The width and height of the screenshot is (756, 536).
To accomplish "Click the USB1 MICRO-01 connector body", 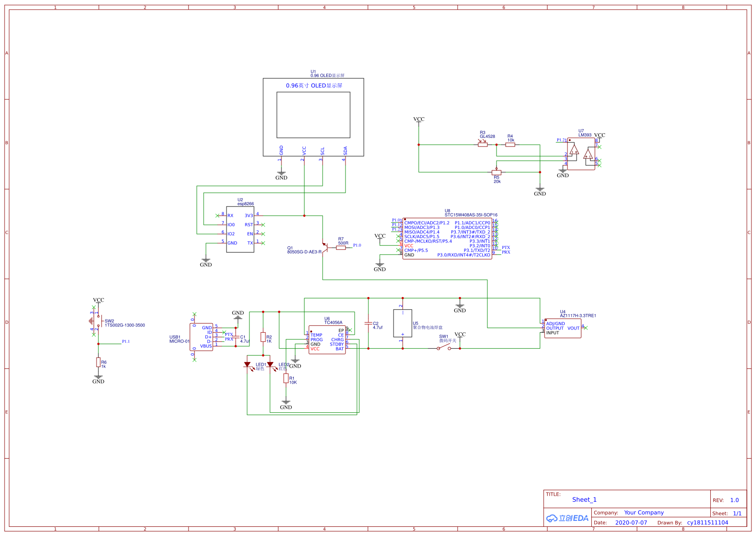I will click(x=201, y=337).
